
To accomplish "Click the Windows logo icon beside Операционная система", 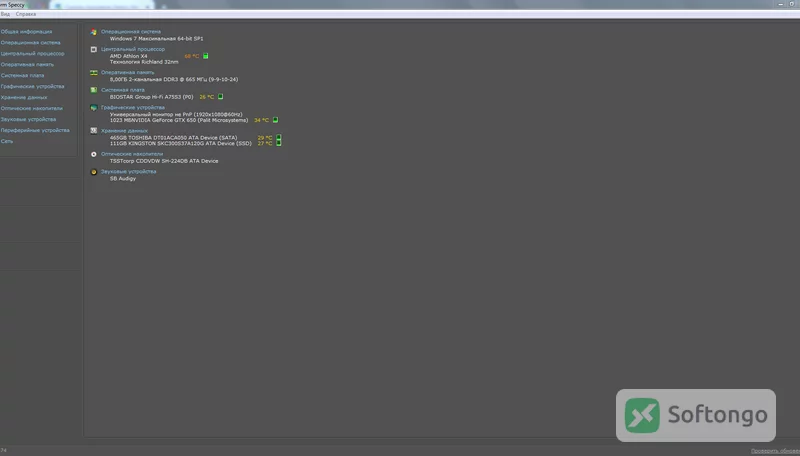I will pyautogui.click(x=93, y=32).
